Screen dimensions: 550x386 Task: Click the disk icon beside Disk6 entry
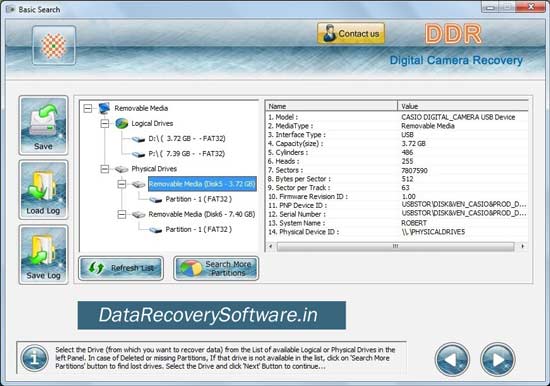click(x=139, y=214)
